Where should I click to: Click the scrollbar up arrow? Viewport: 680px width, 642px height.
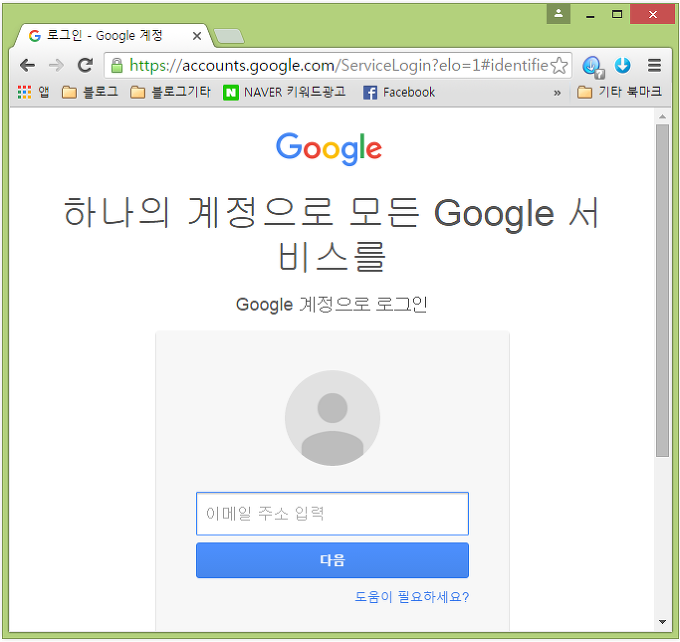pyautogui.click(x=662, y=117)
